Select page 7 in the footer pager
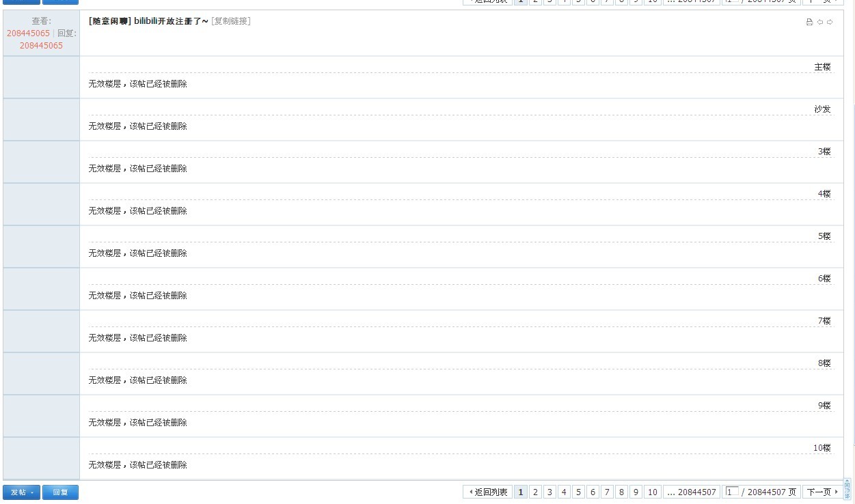 point(607,492)
